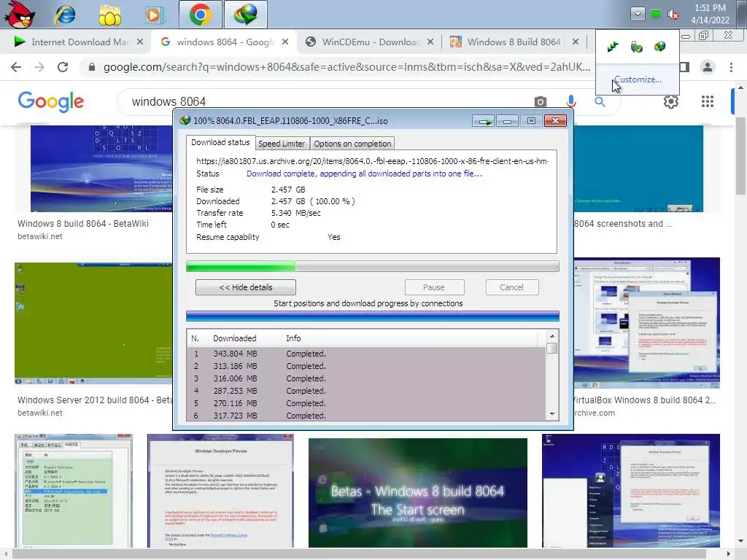Viewport: 747px width, 560px height.
Task: Toggle the Chrome side panel icon
Action: click(x=684, y=67)
